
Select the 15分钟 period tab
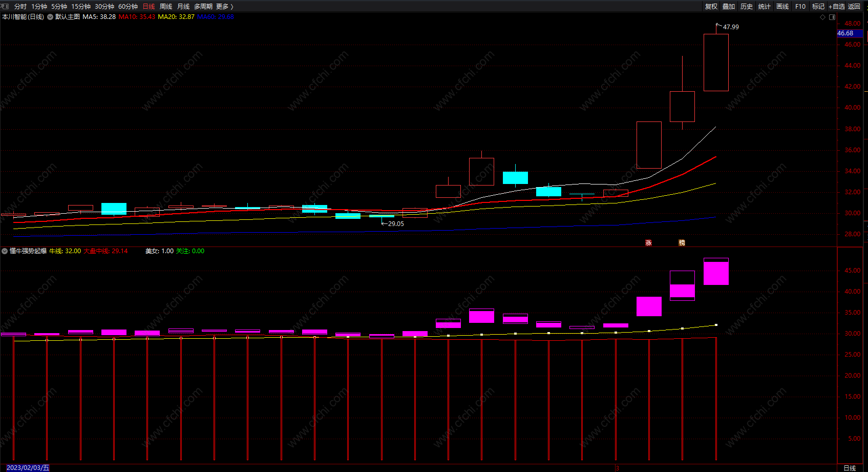pyautogui.click(x=81, y=7)
